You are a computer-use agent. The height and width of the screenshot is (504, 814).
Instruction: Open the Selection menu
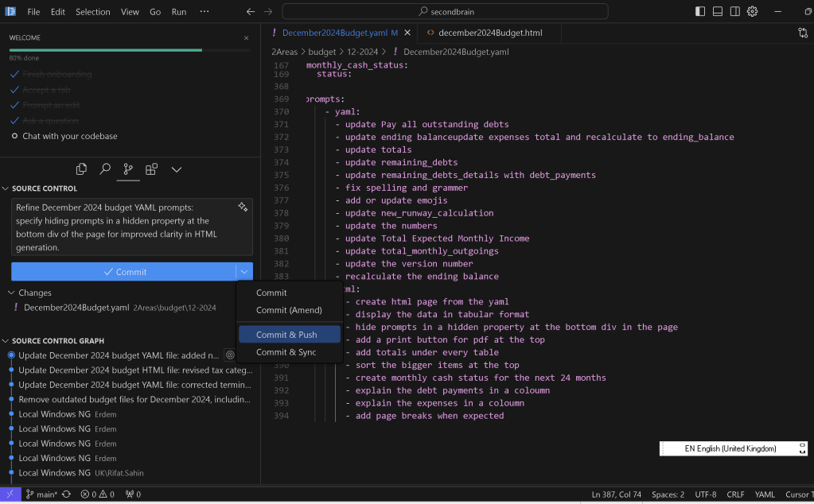(92, 11)
